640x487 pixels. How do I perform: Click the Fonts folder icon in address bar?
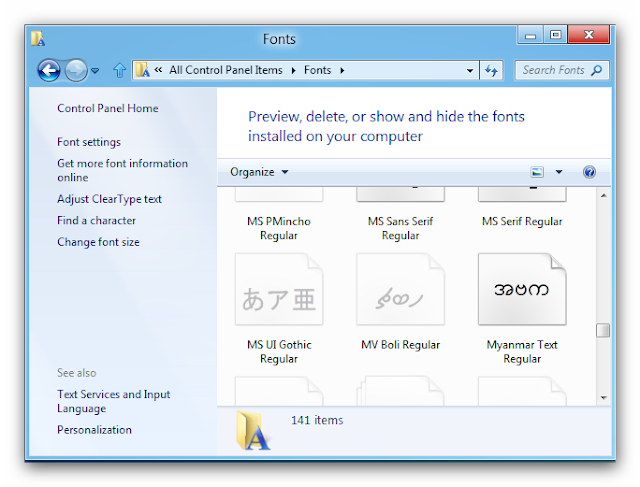coord(143,70)
